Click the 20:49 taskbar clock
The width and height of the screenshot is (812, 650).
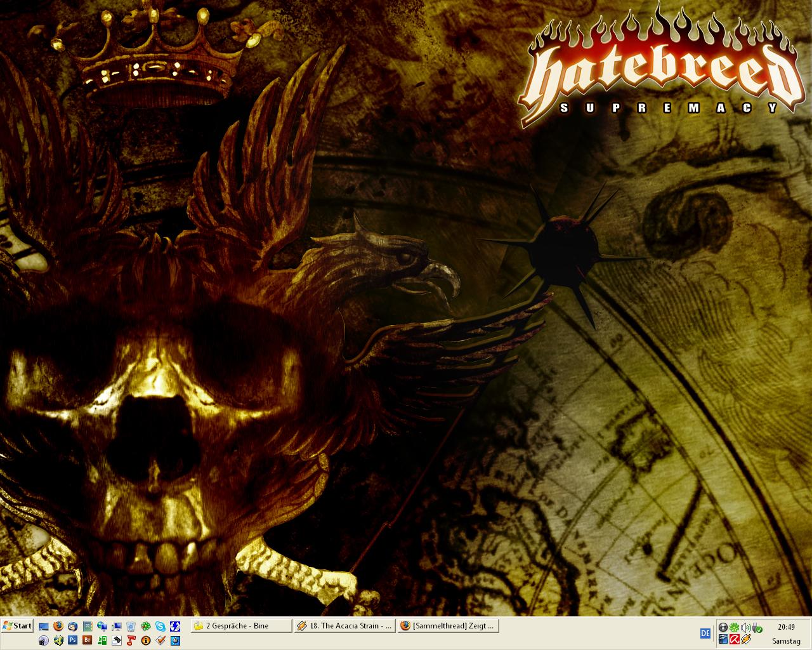(x=786, y=627)
